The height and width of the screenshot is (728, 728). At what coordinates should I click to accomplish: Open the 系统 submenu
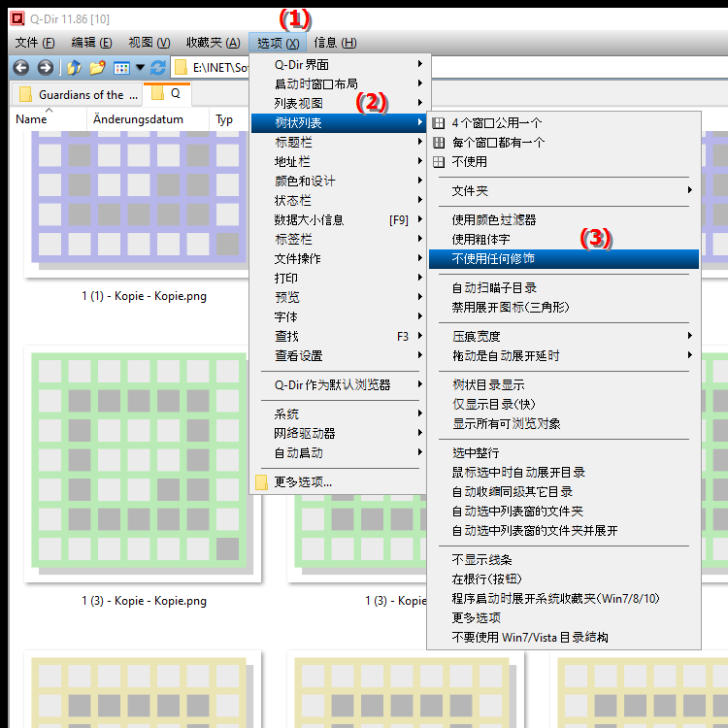click(x=338, y=414)
